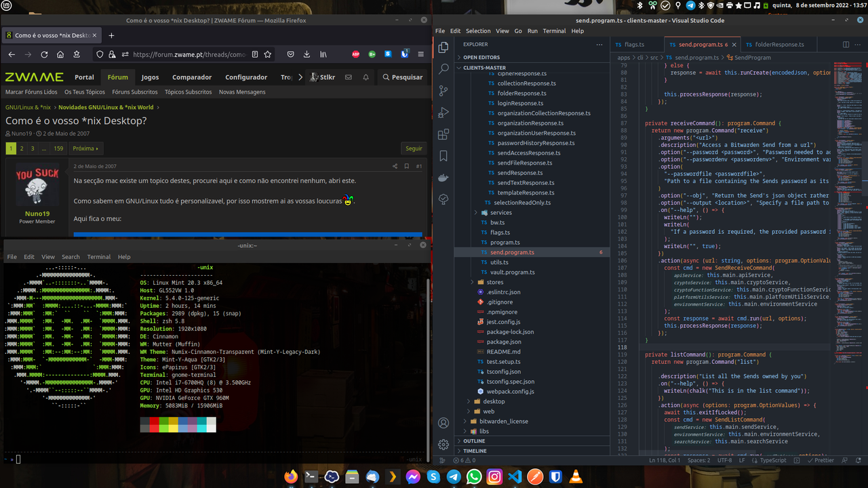868x488 pixels.
Task: Open Firefox hamburger application menu
Action: [x=421, y=54]
